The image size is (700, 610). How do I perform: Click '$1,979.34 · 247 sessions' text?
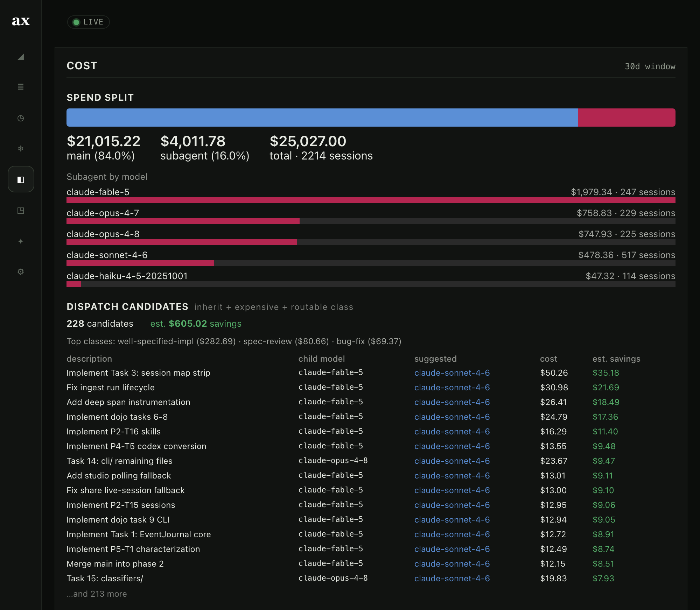click(x=623, y=192)
